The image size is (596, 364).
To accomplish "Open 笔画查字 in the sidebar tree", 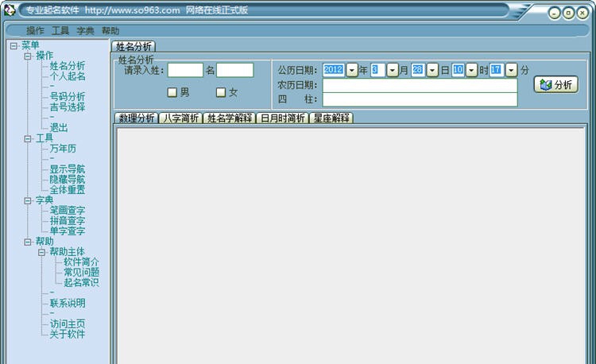I will coord(68,210).
